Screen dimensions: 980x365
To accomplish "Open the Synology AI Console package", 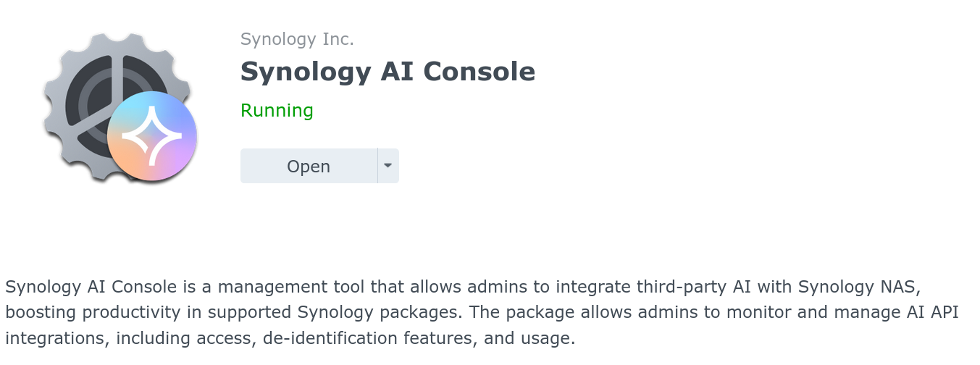I will click(309, 166).
